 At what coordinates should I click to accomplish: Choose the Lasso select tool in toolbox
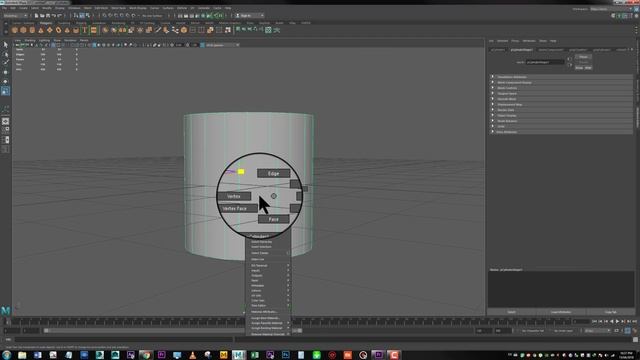[5, 53]
